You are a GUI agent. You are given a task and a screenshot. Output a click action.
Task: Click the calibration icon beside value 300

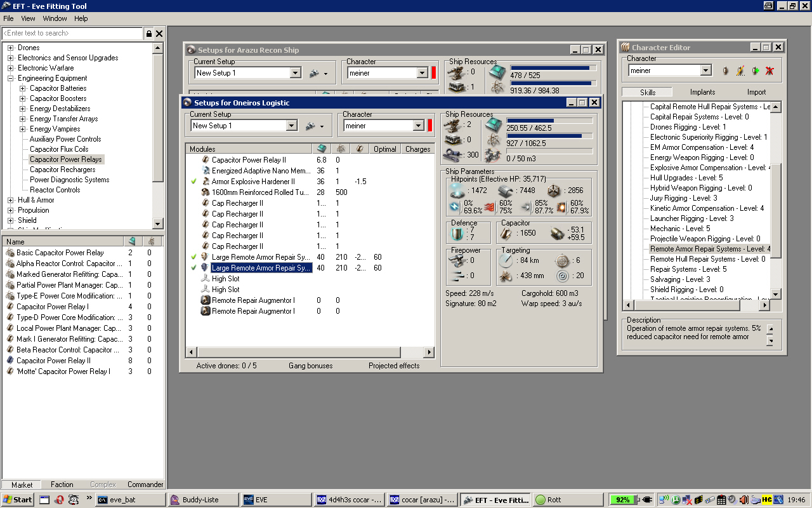pyautogui.click(x=454, y=154)
